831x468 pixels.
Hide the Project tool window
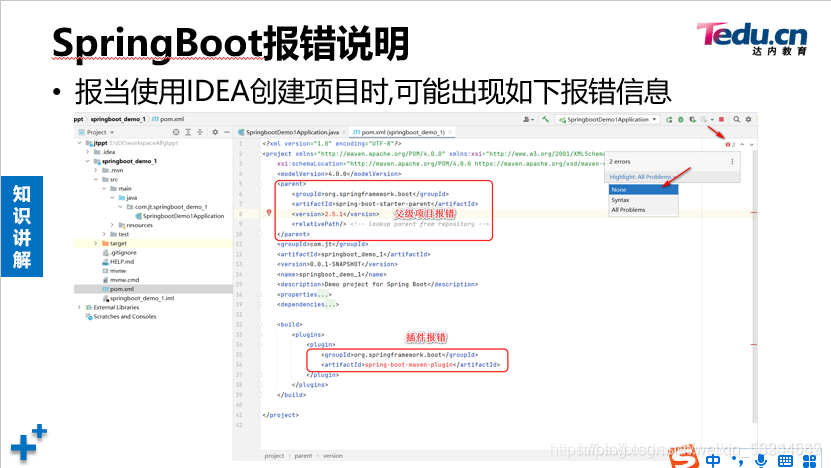[x=227, y=132]
